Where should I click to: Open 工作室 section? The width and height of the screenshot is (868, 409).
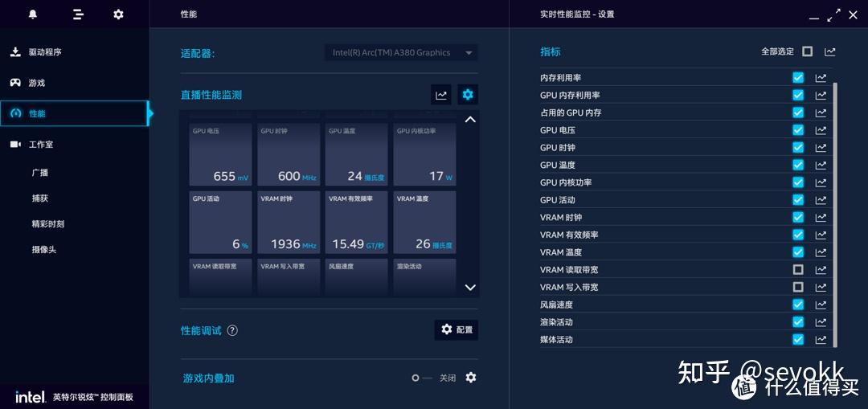click(x=74, y=145)
